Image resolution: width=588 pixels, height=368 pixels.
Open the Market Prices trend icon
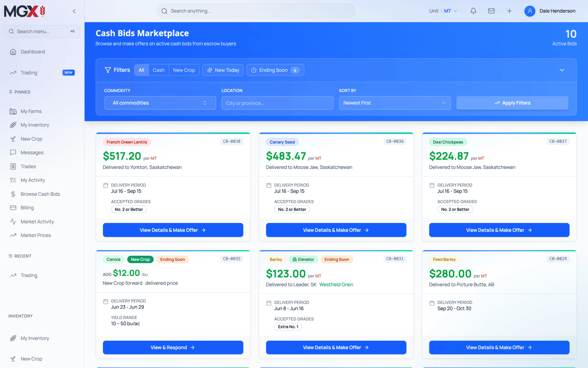(x=13, y=236)
